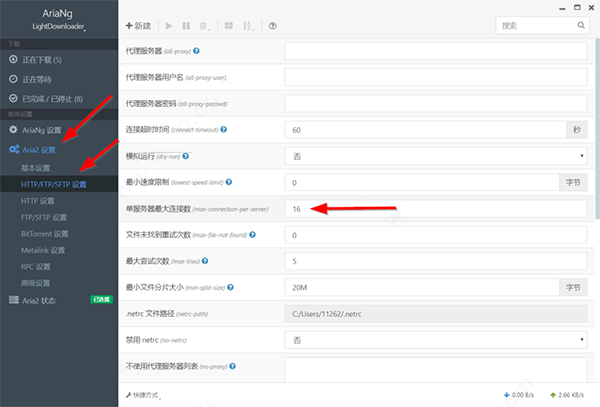The width and height of the screenshot is (600, 407).
Task: Click the no-proxy text area
Action: coord(435,370)
